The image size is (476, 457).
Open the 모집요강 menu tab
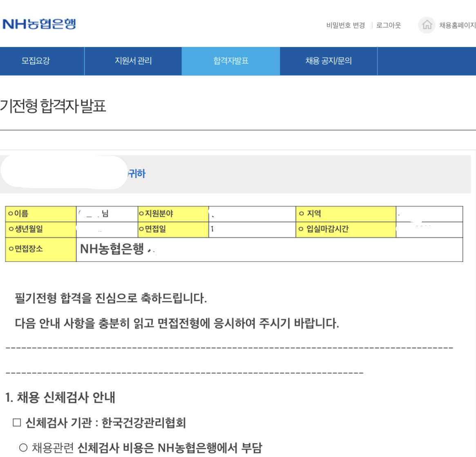click(x=36, y=61)
